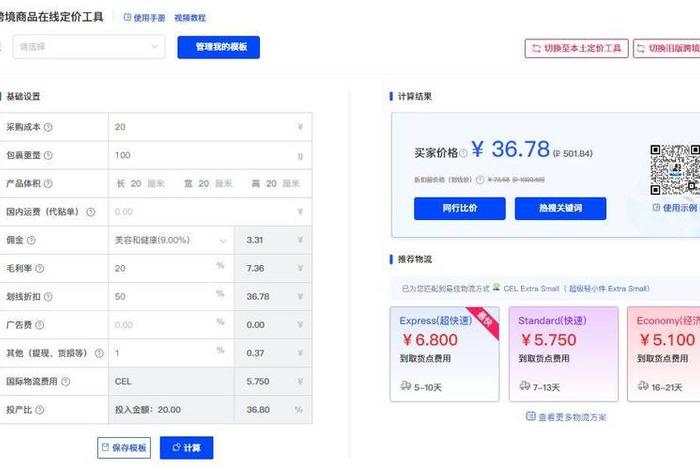
Task: Click help icon next to 国内运费（代贴单）
Action: [91, 212]
